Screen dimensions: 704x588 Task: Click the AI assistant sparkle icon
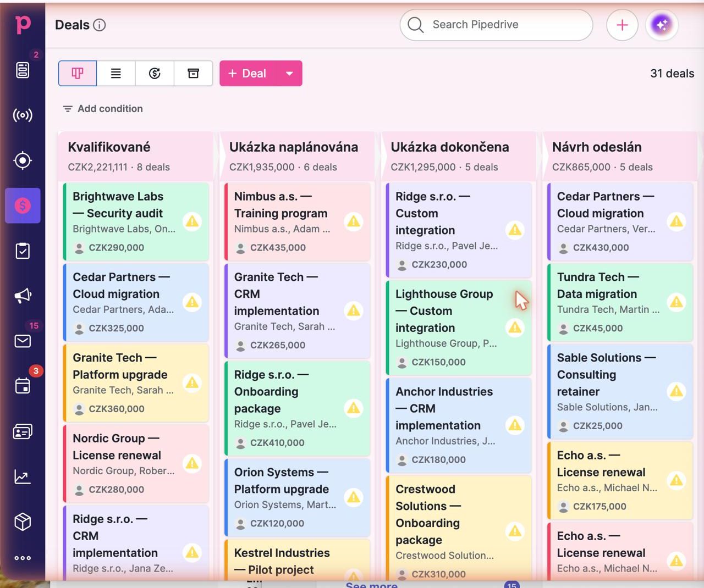click(662, 25)
